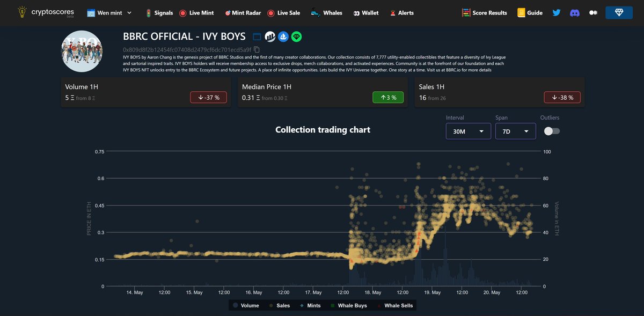644x316 pixels.
Task: Copy the contract address
Action: 257,50
